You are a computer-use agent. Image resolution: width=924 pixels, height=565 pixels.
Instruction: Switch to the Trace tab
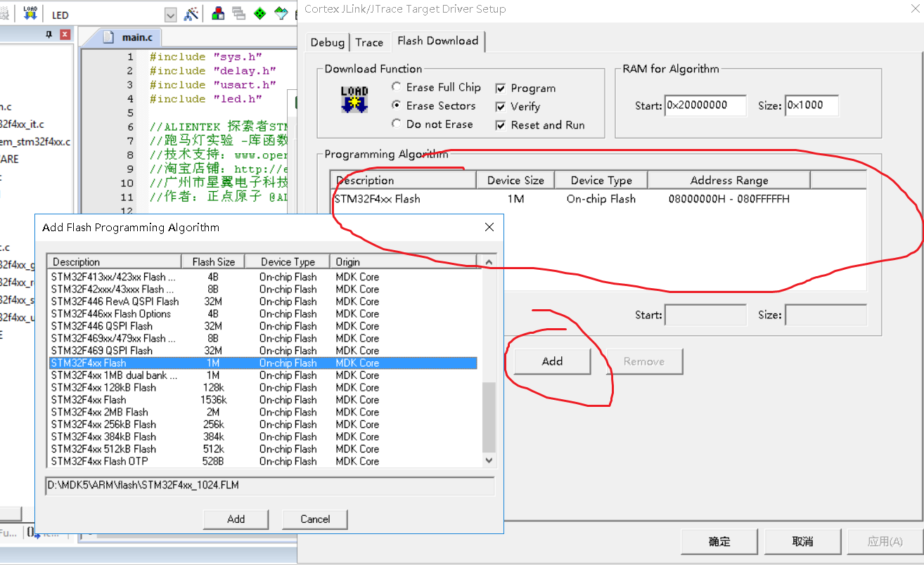pos(370,41)
